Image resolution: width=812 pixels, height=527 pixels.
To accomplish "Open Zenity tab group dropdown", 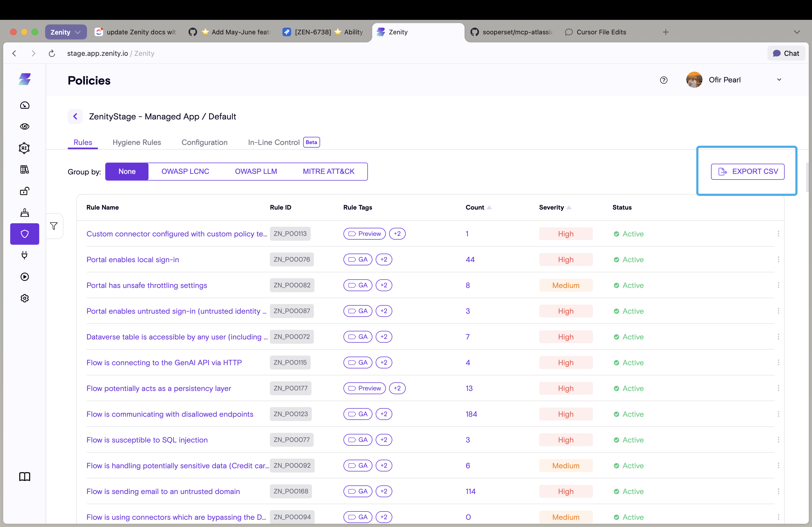I will tap(66, 32).
